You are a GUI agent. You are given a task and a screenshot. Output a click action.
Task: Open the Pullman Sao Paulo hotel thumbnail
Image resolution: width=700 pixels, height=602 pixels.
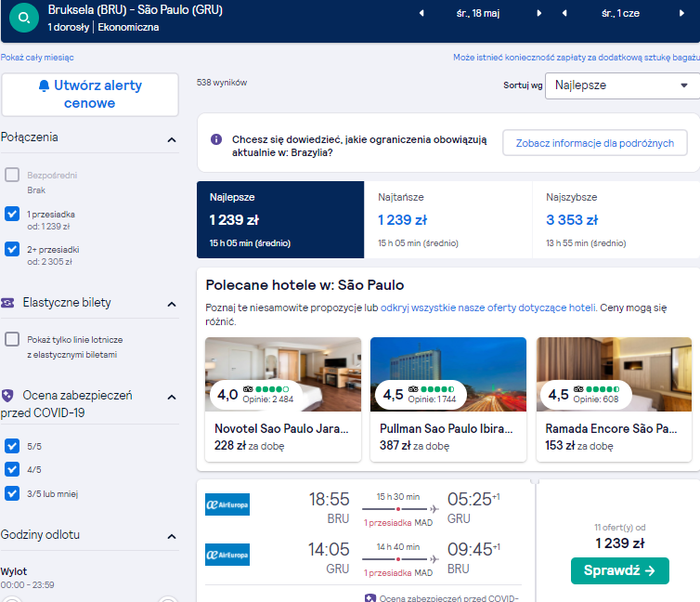click(x=448, y=374)
